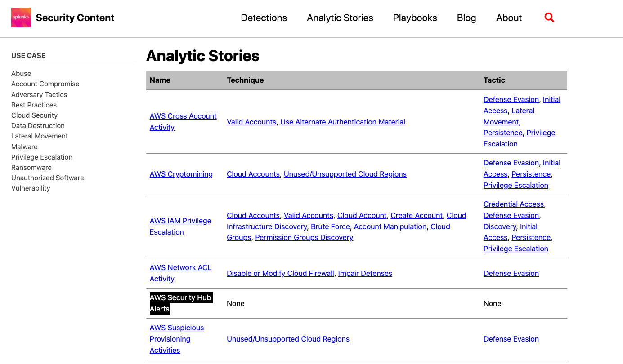Filter by Cloud Security use case
This screenshot has width=623, height=364.
[x=34, y=115]
